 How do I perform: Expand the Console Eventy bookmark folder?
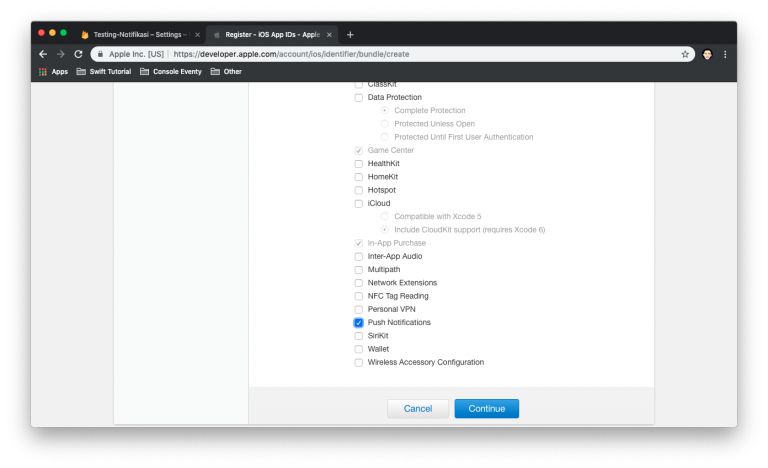tap(172, 72)
